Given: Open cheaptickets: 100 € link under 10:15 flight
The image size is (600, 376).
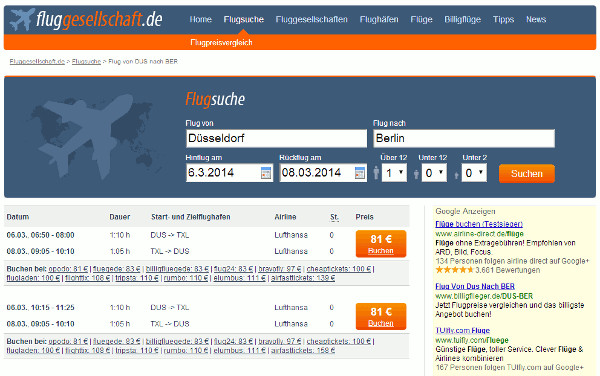Looking at the screenshot, I should pyautogui.click(x=339, y=341).
